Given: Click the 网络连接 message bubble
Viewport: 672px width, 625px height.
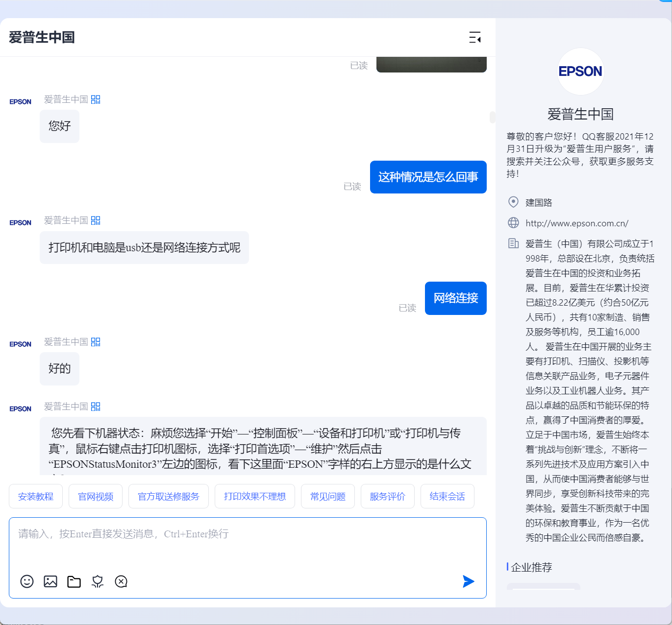Looking at the screenshot, I should (456, 298).
